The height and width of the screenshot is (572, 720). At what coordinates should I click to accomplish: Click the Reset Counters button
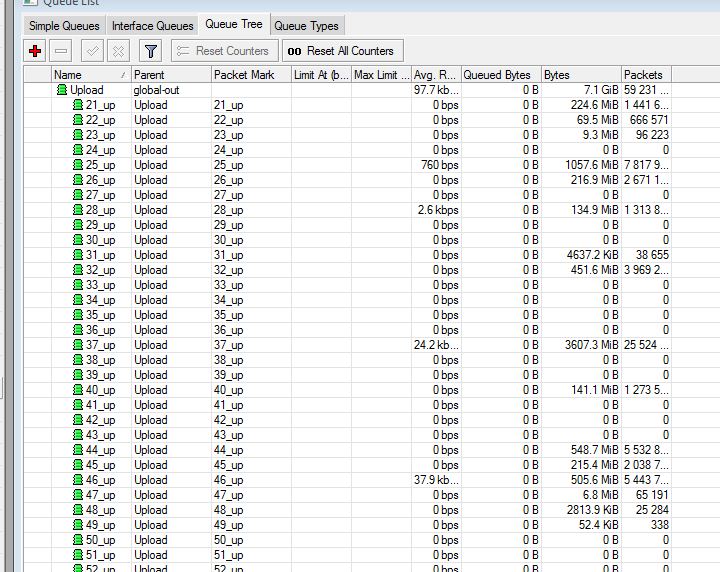pos(225,51)
